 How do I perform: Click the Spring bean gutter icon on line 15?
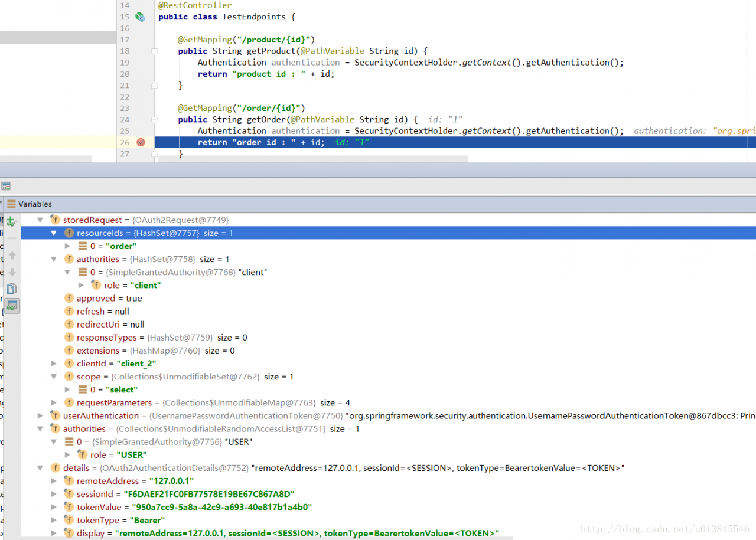pyautogui.click(x=140, y=17)
